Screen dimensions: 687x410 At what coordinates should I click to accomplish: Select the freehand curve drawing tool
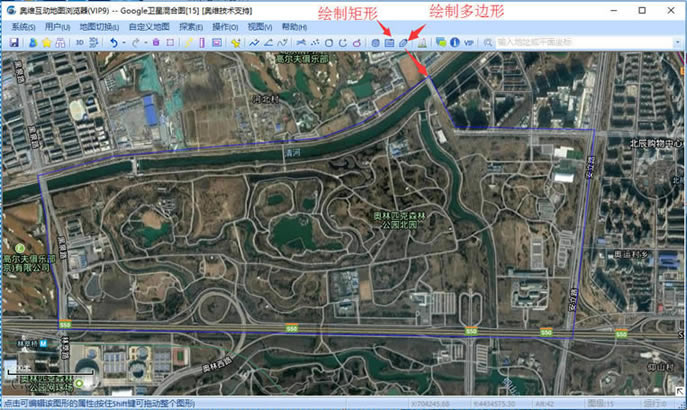pos(282,42)
